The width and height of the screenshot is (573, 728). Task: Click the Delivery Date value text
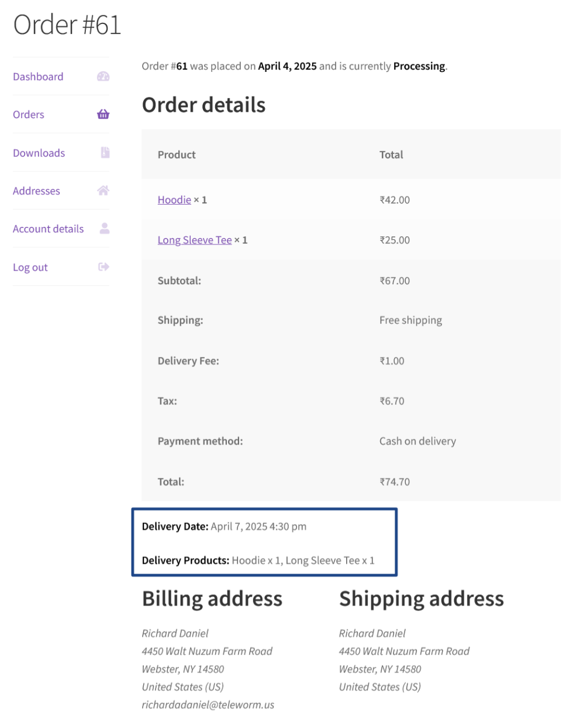[x=258, y=527]
